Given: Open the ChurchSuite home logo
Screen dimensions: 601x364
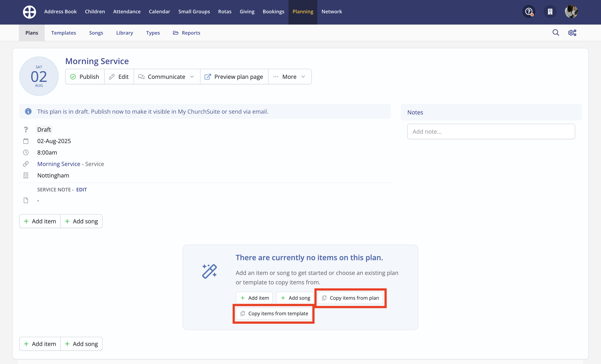Looking at the screenshot, I should (x=29, y=12).
